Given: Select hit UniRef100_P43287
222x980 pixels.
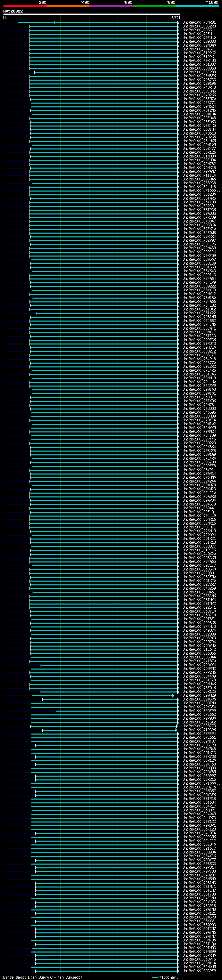Looking at the screenshot, I should (199, 875).
